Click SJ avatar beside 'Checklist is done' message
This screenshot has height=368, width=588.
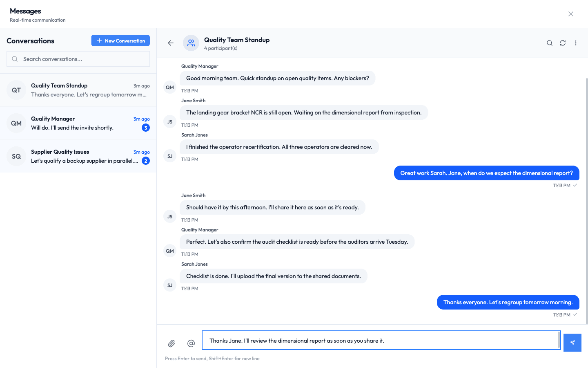(170, 285)
